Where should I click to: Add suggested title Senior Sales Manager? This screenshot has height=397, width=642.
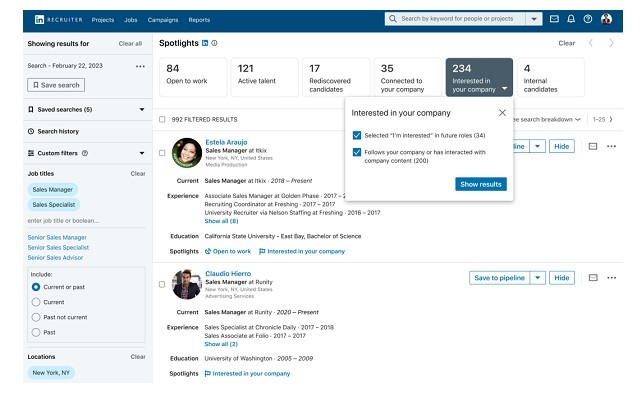[57, 237]
